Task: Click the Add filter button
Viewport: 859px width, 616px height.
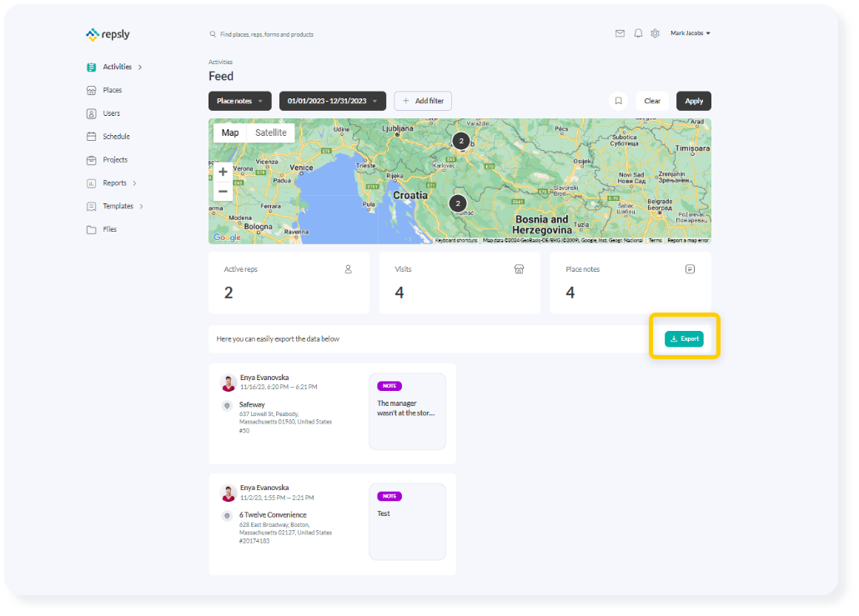Action: [x=423, y=101]
